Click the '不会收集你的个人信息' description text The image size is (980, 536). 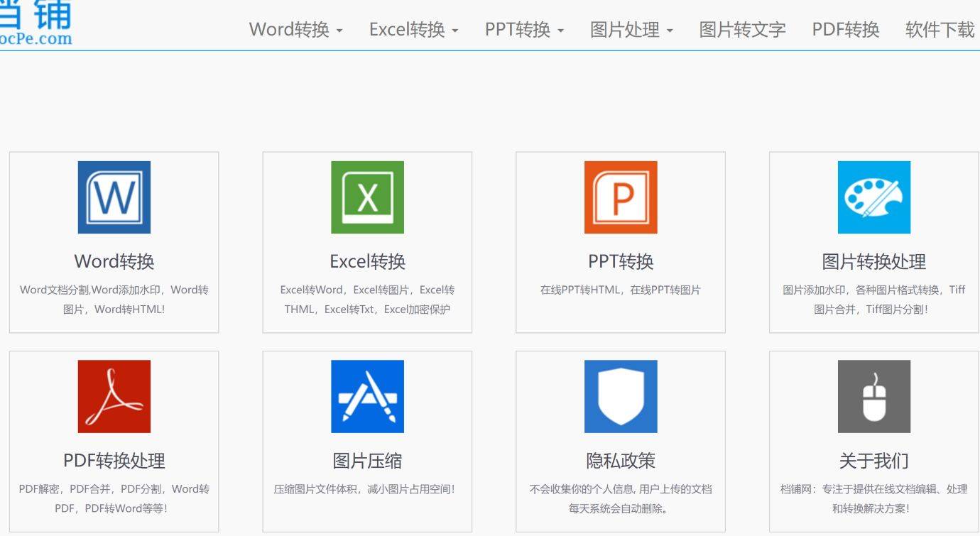pos(621,498)
